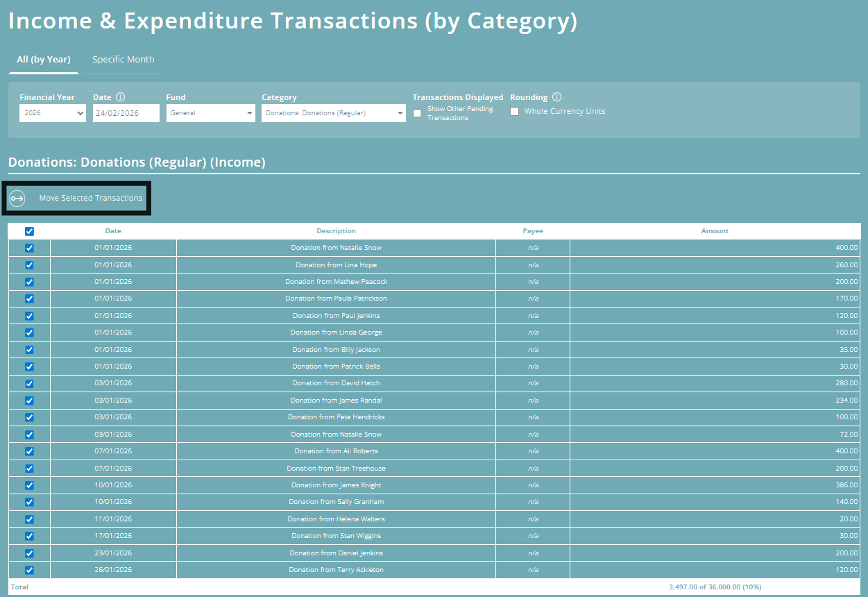Uncheck the select-all checkbox in table header
The height and width of the screenshot is (597, 868).
[x=28, y=230]
